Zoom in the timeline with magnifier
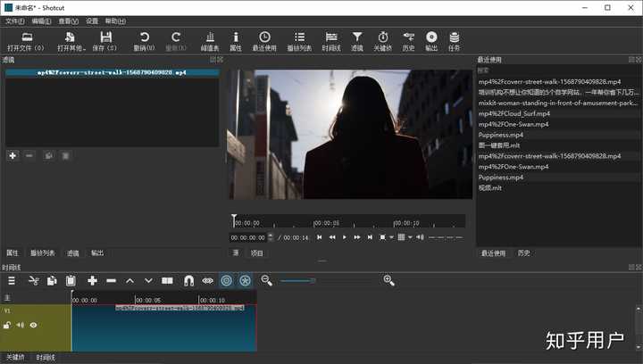Viewport: 643px width, 364px height. (x=388, y=280)
